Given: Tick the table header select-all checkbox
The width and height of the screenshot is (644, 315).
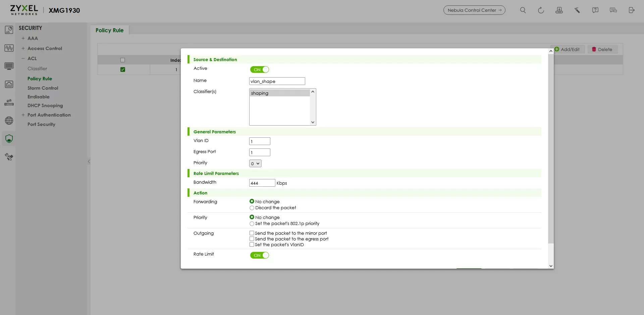Looking at the screenshot, I should 123,60.
